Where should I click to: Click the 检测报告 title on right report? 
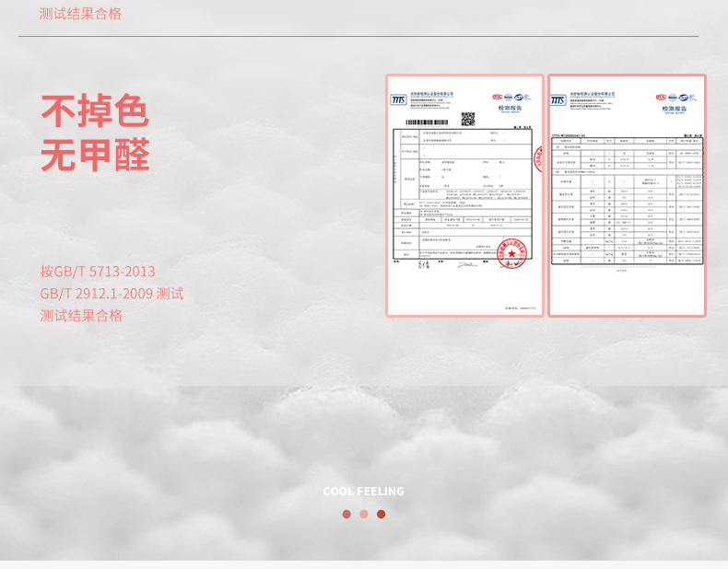(675, 109)
